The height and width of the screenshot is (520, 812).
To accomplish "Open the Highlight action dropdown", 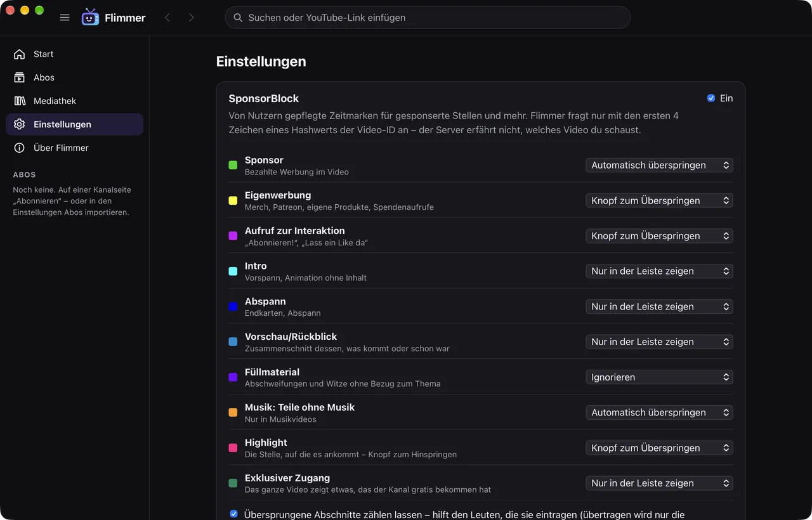I will [659, 448].
